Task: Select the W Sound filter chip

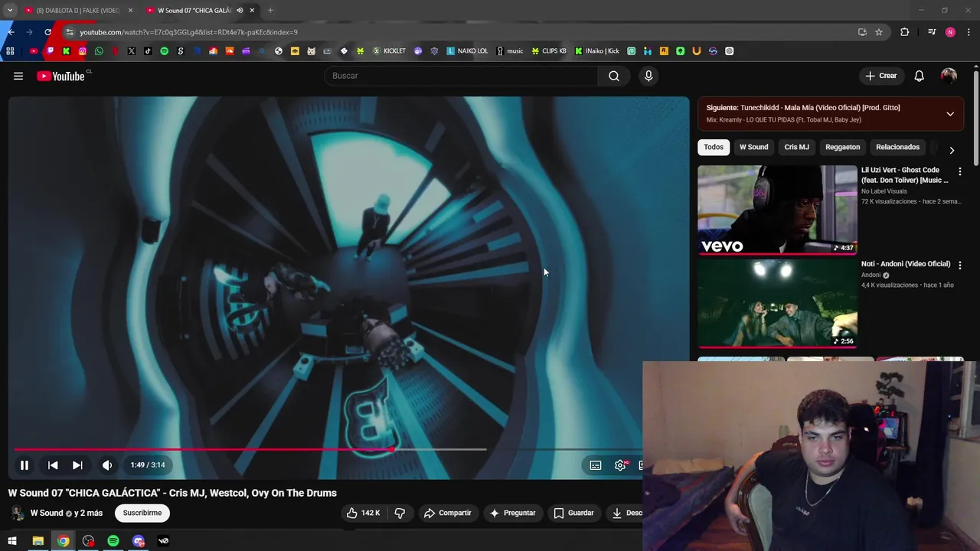Action: [x=753, y=147]
